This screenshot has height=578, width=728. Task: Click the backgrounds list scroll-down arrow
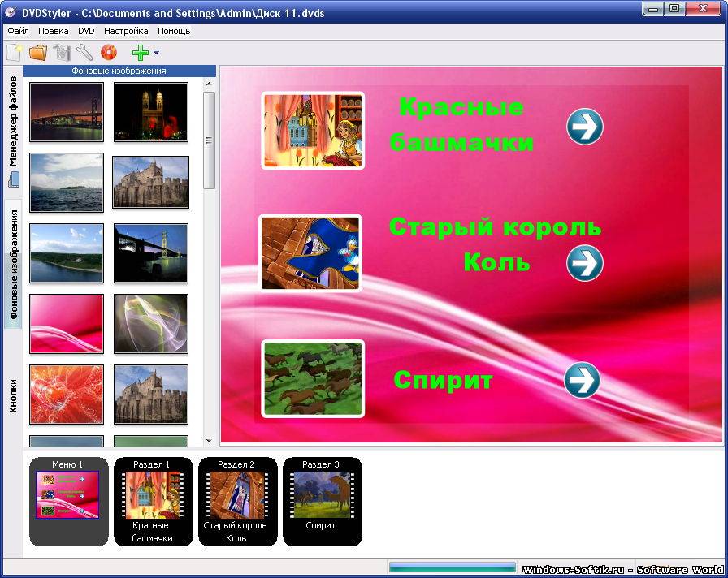pyautogui.click(x=209, y=441)
